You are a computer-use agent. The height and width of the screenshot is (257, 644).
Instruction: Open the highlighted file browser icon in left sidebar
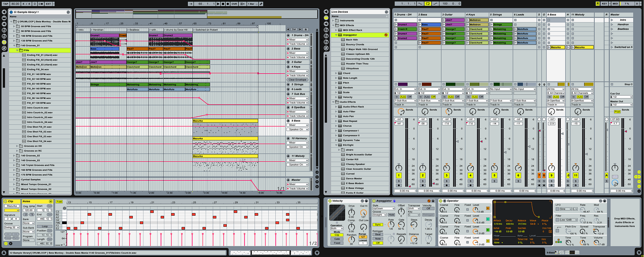4,42
